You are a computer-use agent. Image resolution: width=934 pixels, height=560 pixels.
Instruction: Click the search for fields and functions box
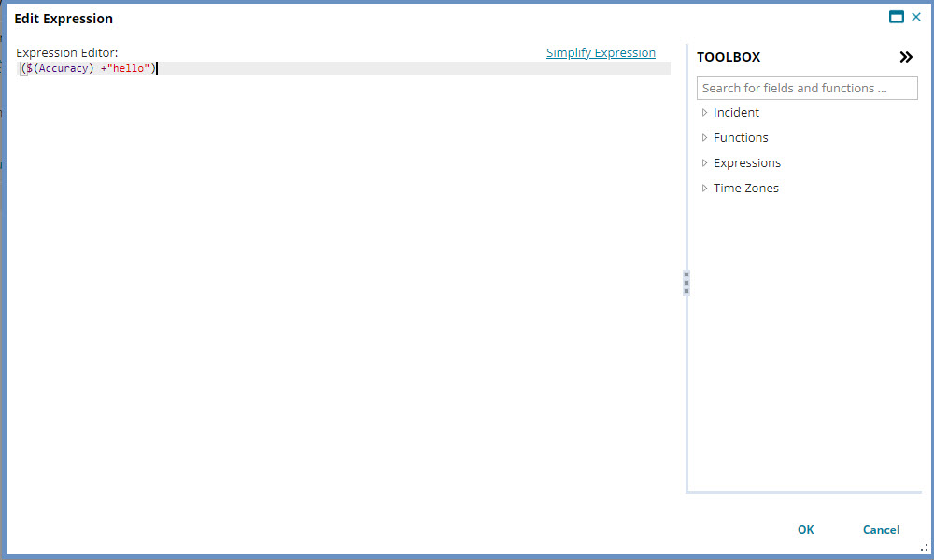tap(807, 87)
